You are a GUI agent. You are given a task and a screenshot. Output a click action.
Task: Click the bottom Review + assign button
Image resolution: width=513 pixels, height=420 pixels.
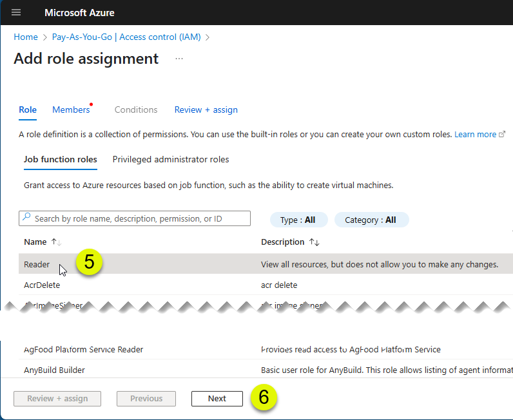57,398
